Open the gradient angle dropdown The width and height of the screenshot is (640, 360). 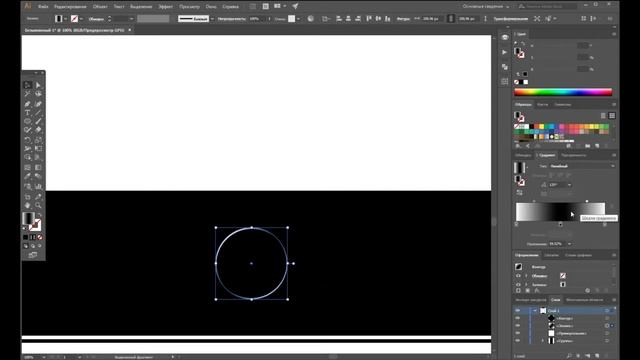(569, 185)
